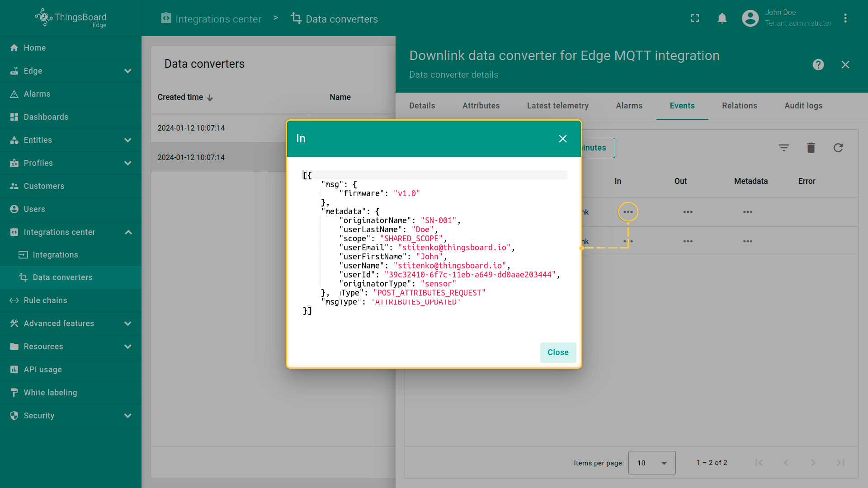
Task: Open the top-right three-dot user menu
Action: coord(845,18)
